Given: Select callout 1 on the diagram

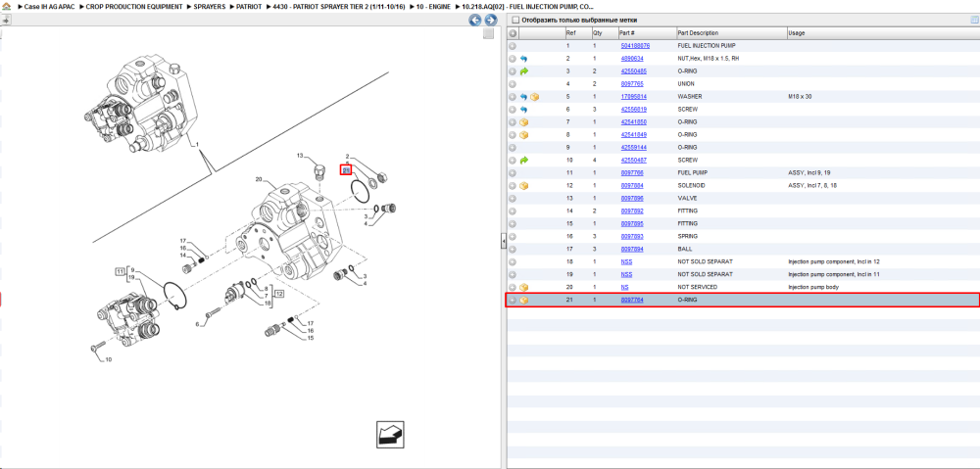Looking at the screenshot, I should pyautogui.click(x=198, y=144).
